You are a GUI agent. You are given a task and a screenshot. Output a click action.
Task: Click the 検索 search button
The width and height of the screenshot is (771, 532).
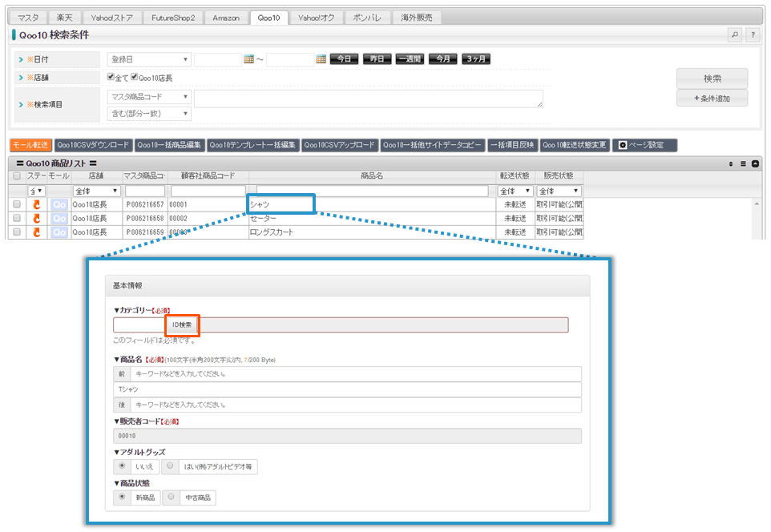(712, 79)
